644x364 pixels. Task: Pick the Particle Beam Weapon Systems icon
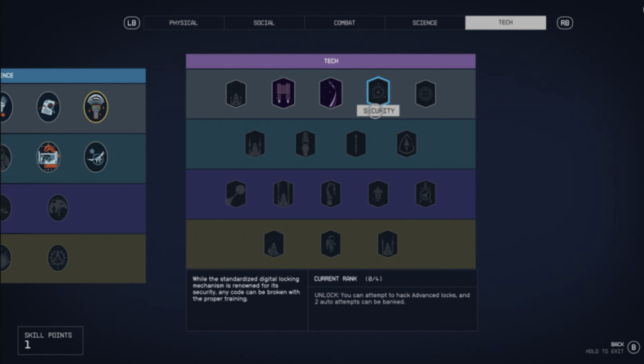[x=283, y=193]
